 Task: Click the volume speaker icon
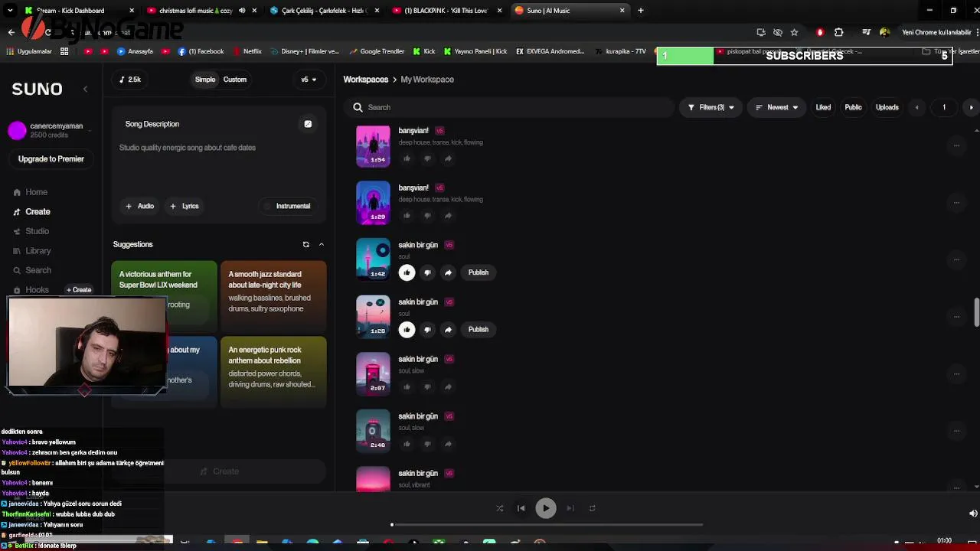(973, 514)
